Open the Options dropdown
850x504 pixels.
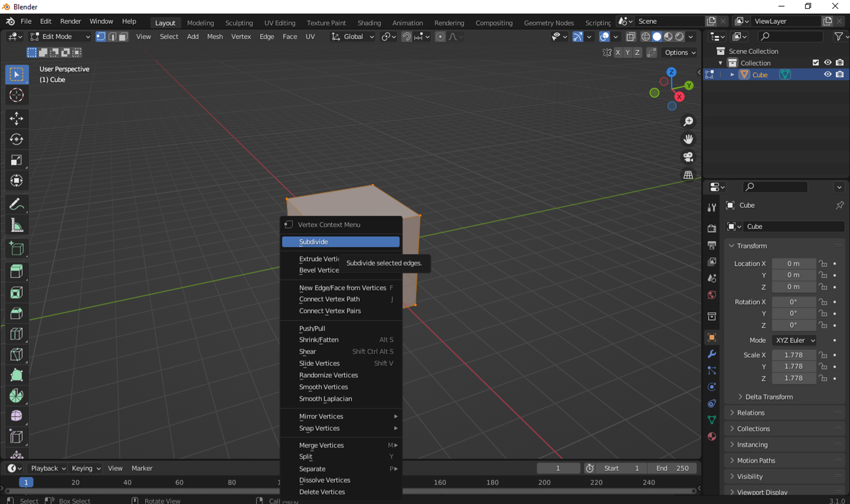click(x=680, y=52)
